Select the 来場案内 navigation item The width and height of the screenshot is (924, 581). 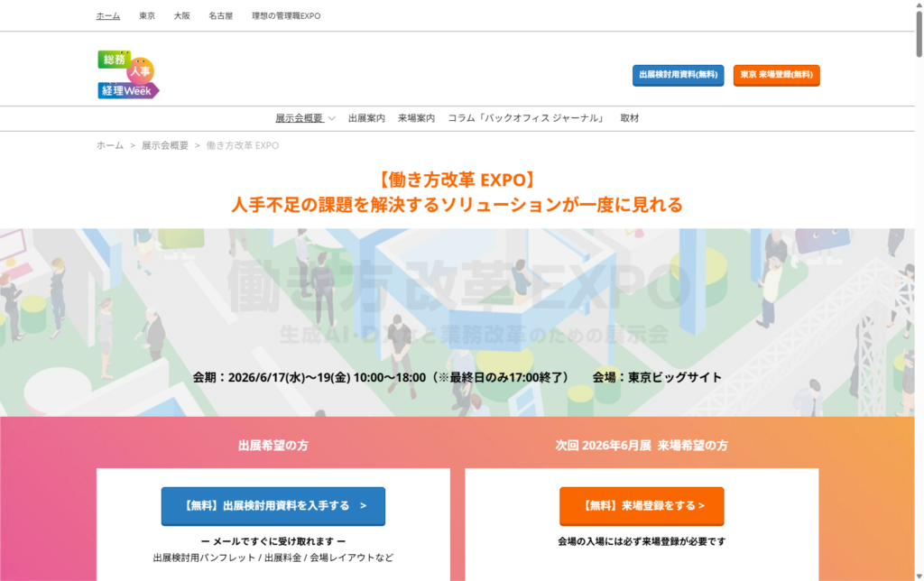[416, 118]
